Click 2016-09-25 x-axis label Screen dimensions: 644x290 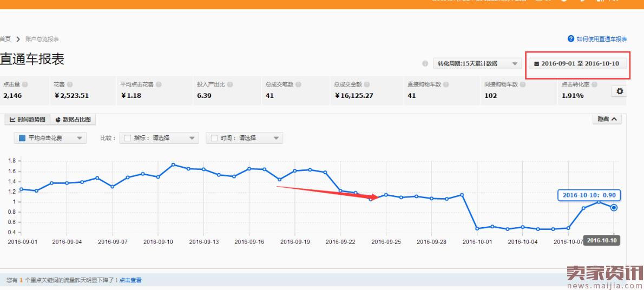(x=386, y=242)
